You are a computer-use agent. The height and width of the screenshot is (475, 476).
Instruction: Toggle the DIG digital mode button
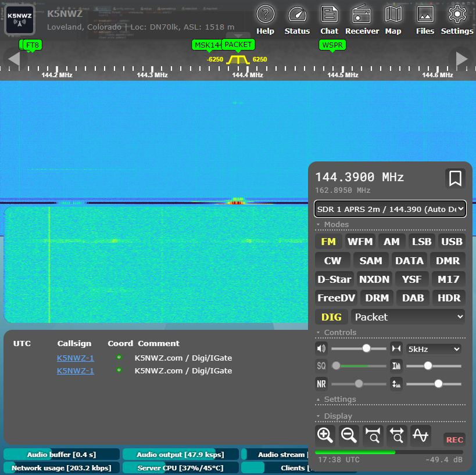[331, 317]
